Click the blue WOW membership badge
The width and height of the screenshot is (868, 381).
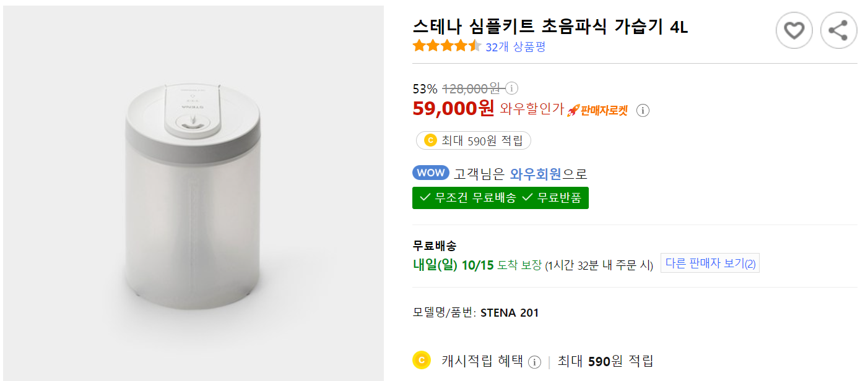431,173
